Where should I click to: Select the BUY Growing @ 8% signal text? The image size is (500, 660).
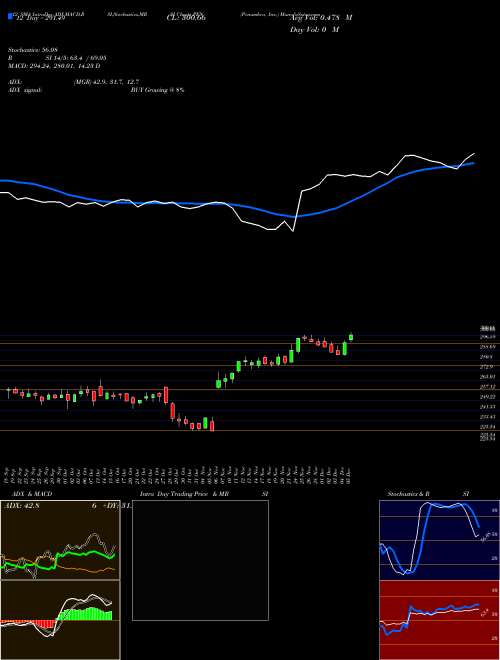point(157,90)
